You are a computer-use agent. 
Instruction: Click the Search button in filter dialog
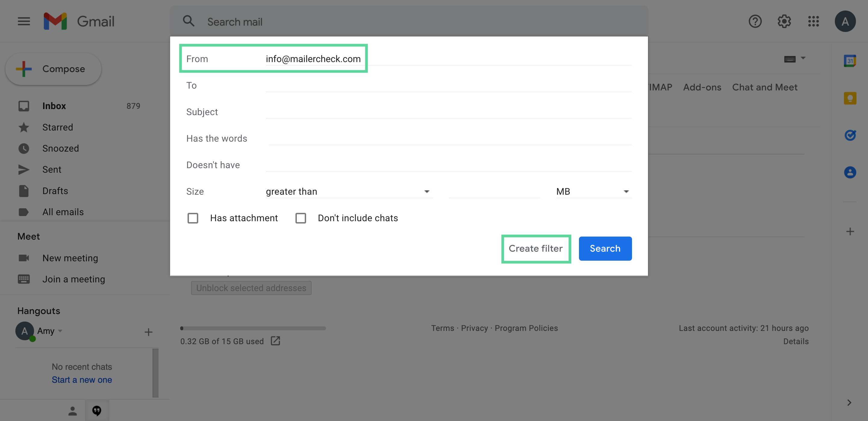(x=605, y=248)
